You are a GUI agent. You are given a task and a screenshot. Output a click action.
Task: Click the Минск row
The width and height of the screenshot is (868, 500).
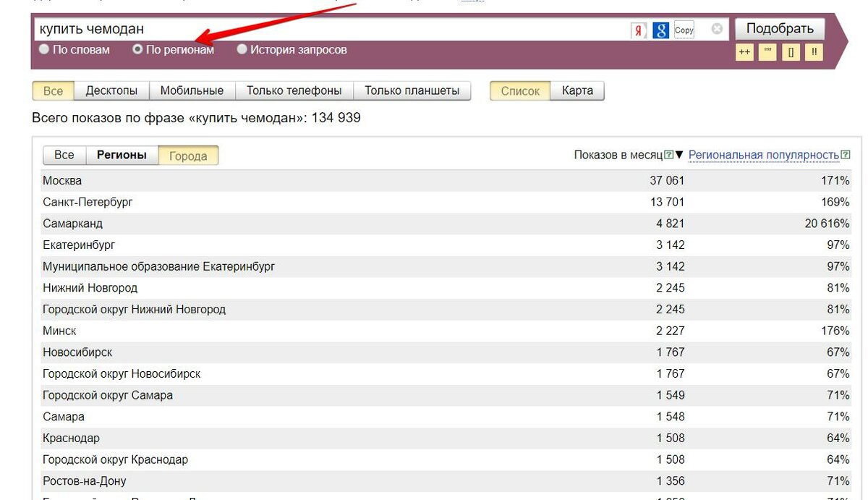[446, 331]
